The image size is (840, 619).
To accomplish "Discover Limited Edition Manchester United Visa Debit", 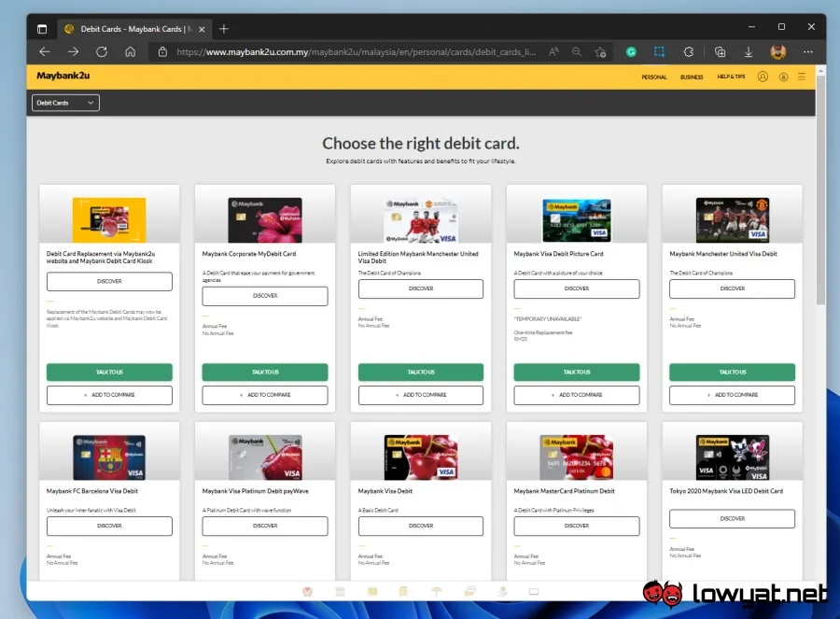I will [x=421, y=288].
